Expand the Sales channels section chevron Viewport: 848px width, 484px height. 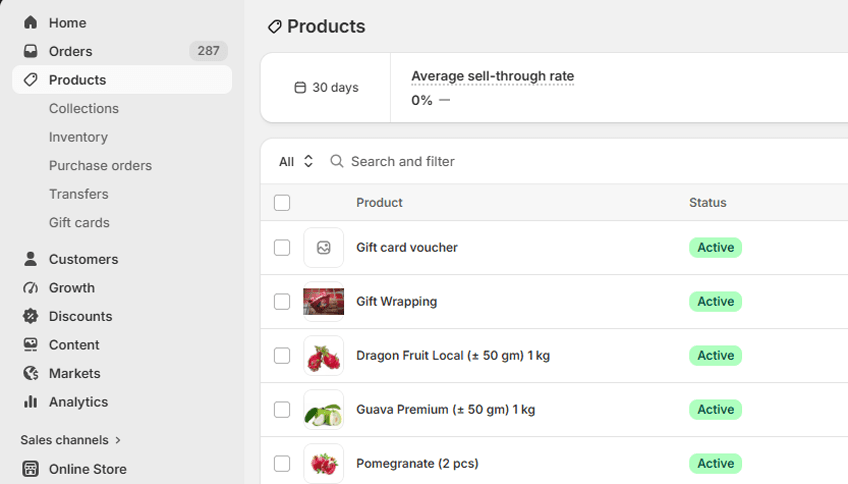pos(118,440)
